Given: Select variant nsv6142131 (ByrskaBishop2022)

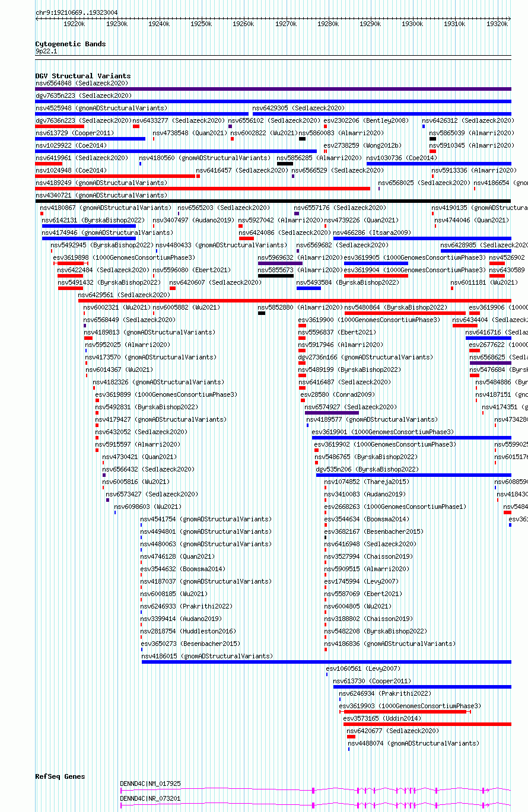Looking at the screenshot, I should click(x=93, y=220).
